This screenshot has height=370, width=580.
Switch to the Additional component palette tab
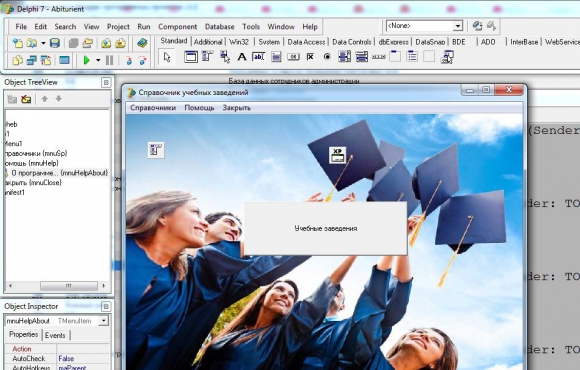point(208,42)
